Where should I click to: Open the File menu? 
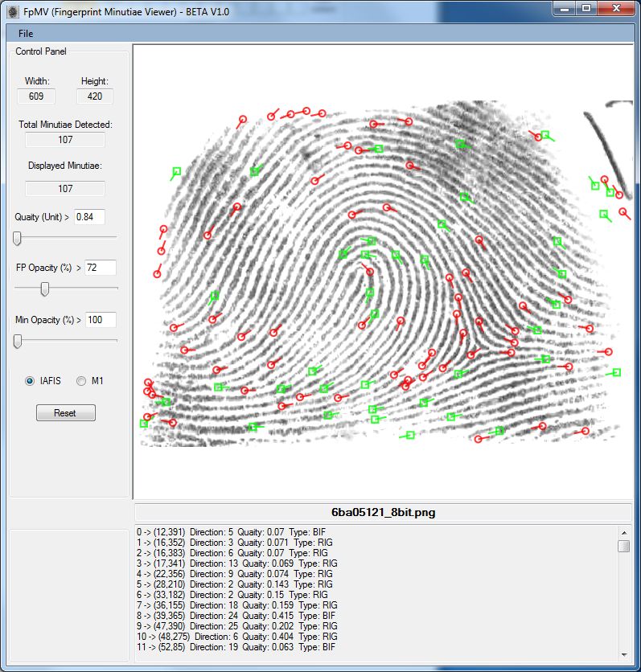point(26,34)
